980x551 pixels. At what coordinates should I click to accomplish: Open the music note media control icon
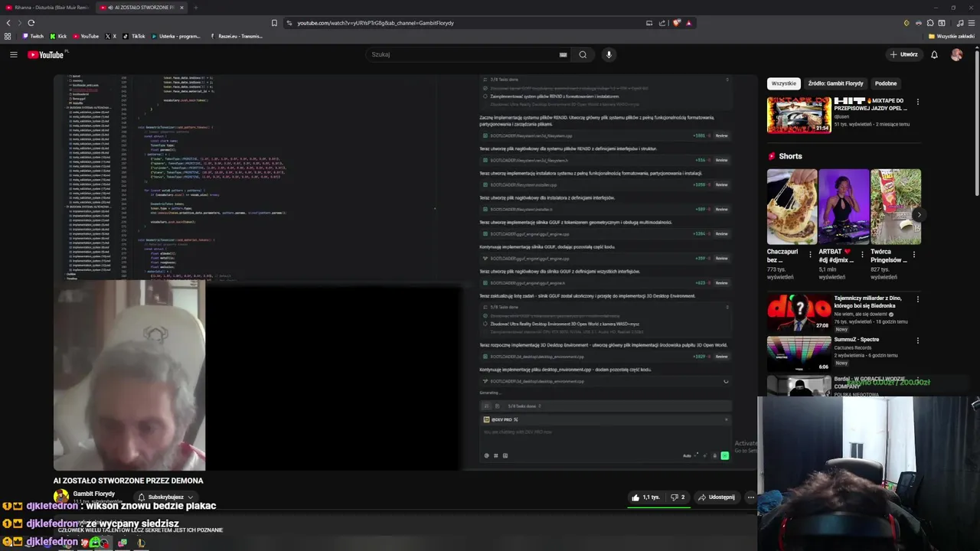[x=960, y=23]
